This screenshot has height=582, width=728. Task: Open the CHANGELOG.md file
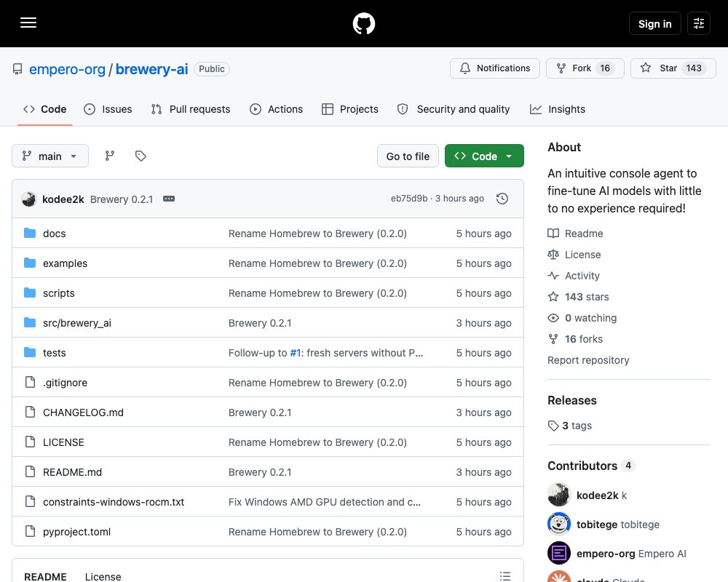(83, 412)
